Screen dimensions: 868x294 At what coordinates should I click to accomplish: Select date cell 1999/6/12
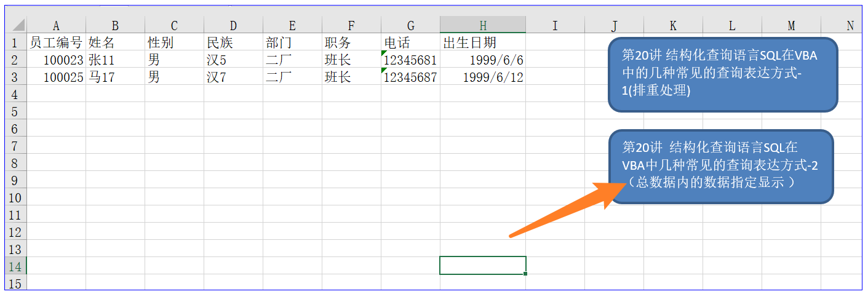pos(483,77)
